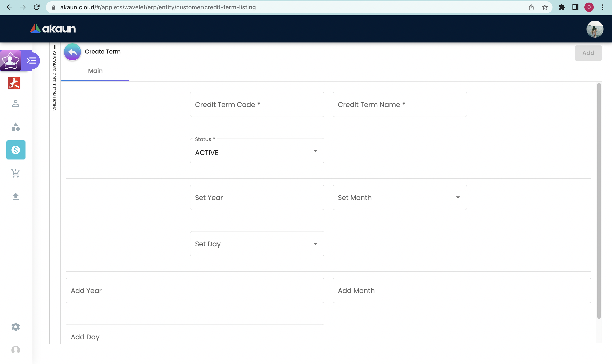
Task: Open the settings gear in sidebar
Action: 16,327
